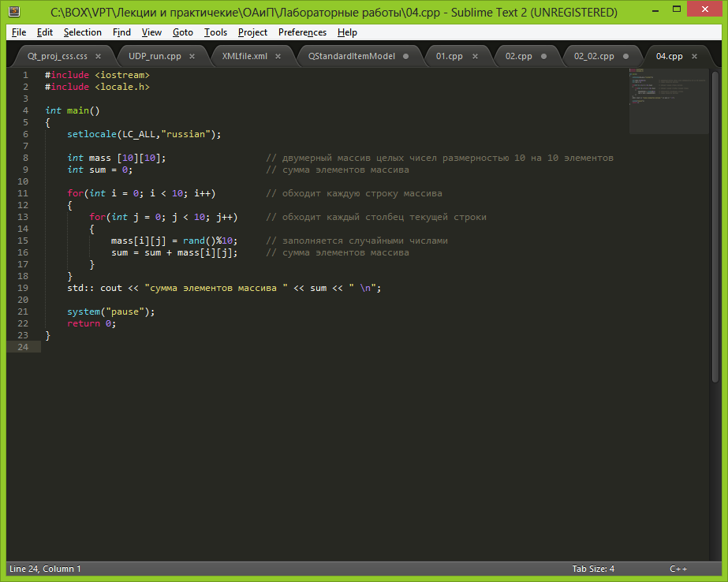Screen dimensions: 728x582
Task: Open the Selection menu
Action: (x=83, y=32)
